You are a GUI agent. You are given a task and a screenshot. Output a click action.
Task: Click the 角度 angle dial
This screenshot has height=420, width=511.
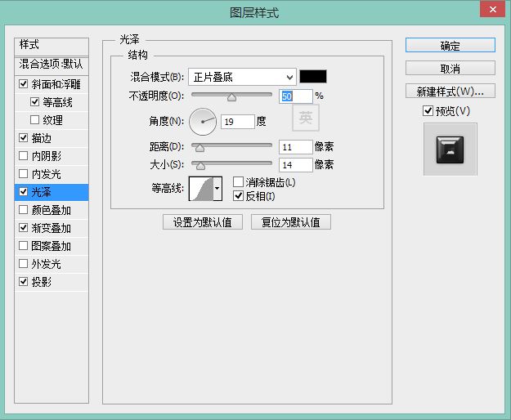(x=203, y=122)
